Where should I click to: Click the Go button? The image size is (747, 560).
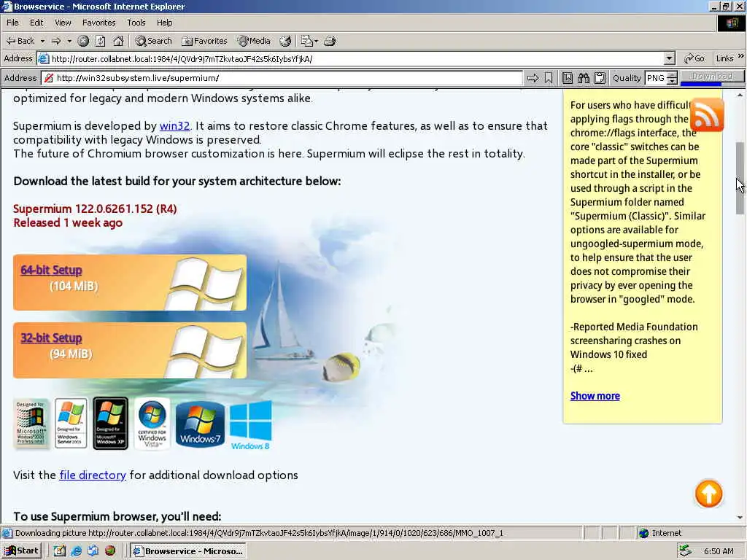pos(694,58)
